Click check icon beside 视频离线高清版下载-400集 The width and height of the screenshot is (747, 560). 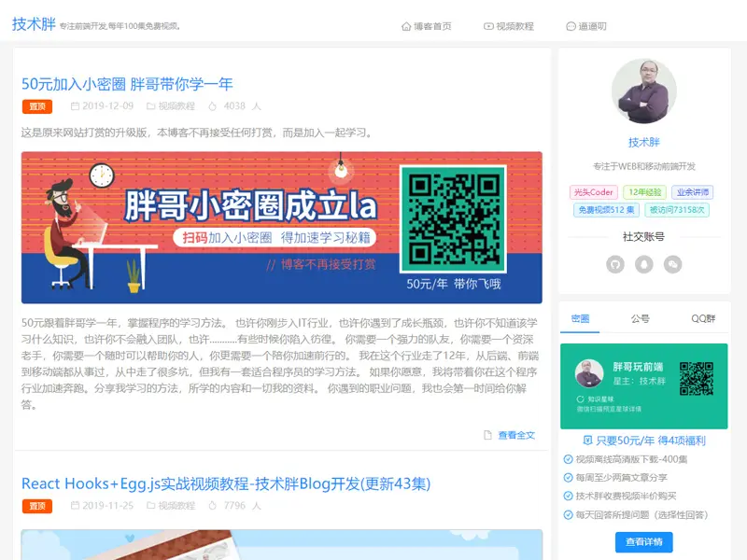click(568, 459)
